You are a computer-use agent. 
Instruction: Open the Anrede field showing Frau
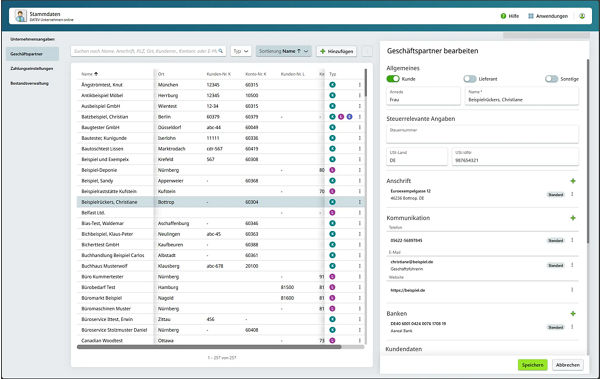click(423, 96)
